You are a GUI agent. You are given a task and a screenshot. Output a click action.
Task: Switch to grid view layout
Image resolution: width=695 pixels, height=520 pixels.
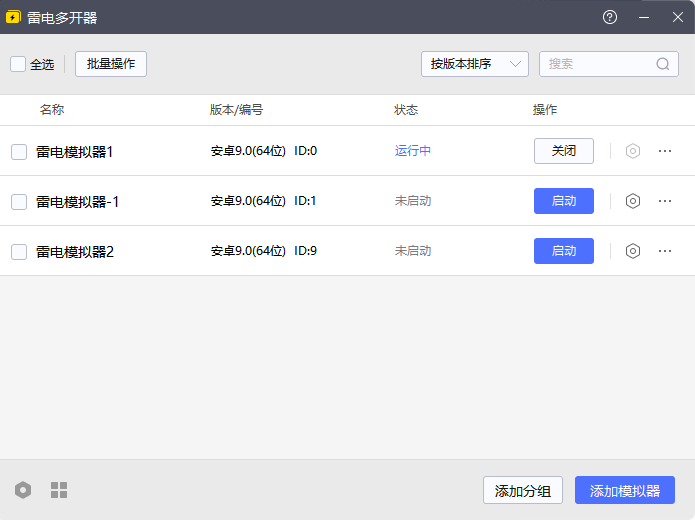pyautogui.click(x=59, y=490)
